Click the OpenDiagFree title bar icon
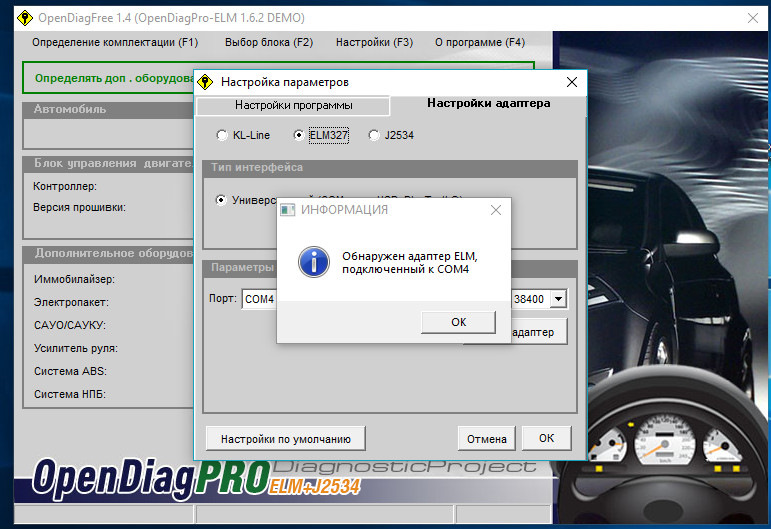 (25, 18)
